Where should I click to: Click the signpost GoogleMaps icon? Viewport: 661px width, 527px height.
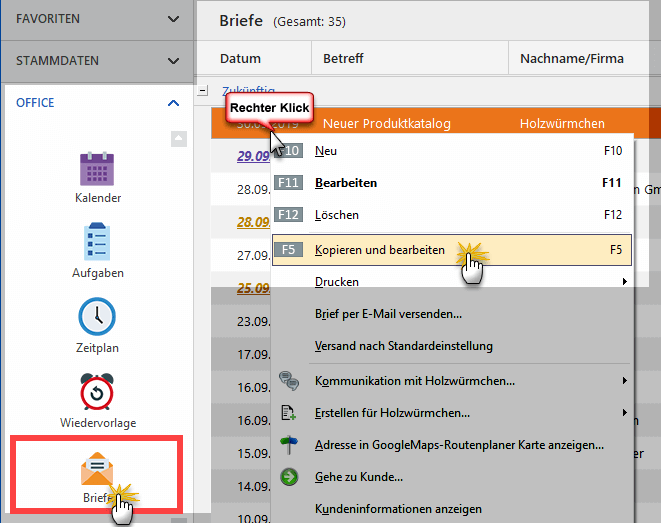click(x=289, y=444)
